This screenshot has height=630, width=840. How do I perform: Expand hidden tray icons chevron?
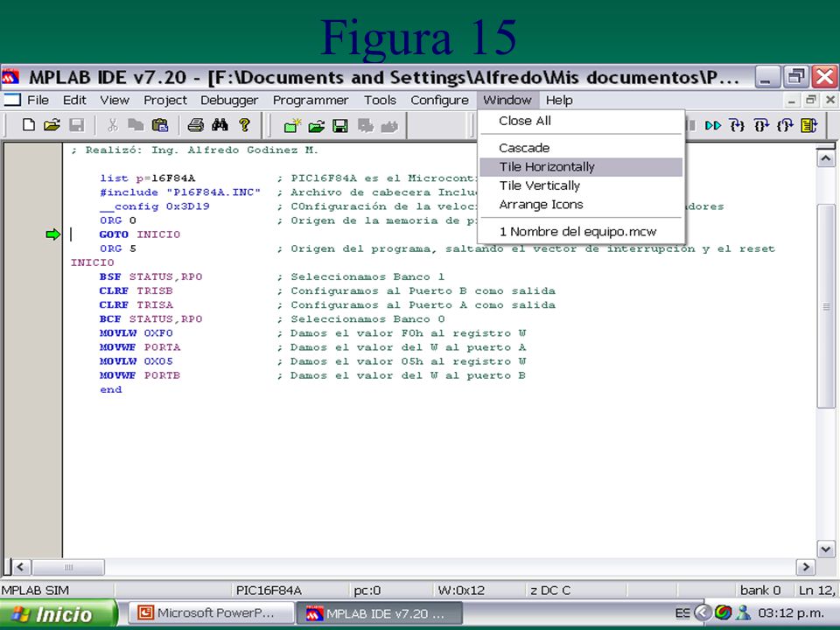[703, 612]
